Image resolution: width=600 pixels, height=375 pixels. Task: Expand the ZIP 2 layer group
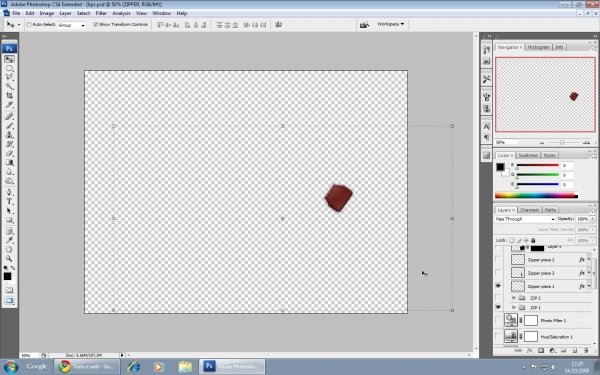coord(514,297)
